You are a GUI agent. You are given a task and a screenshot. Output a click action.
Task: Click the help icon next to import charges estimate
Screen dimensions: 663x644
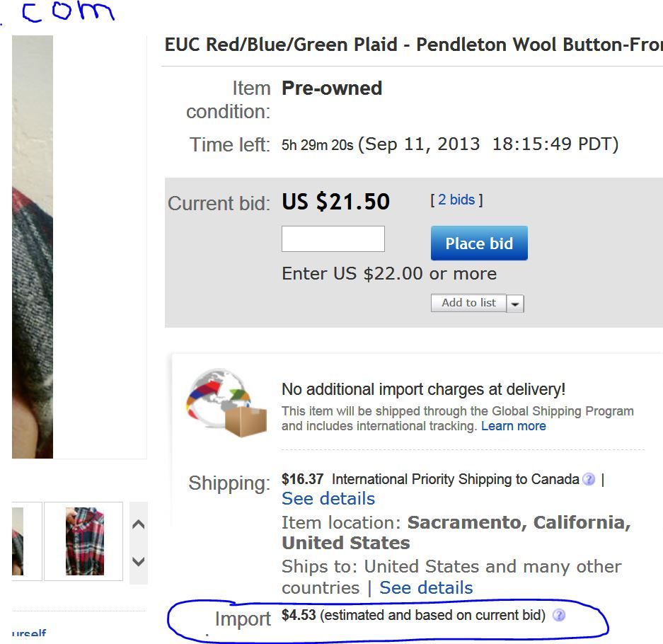(558, 616)
